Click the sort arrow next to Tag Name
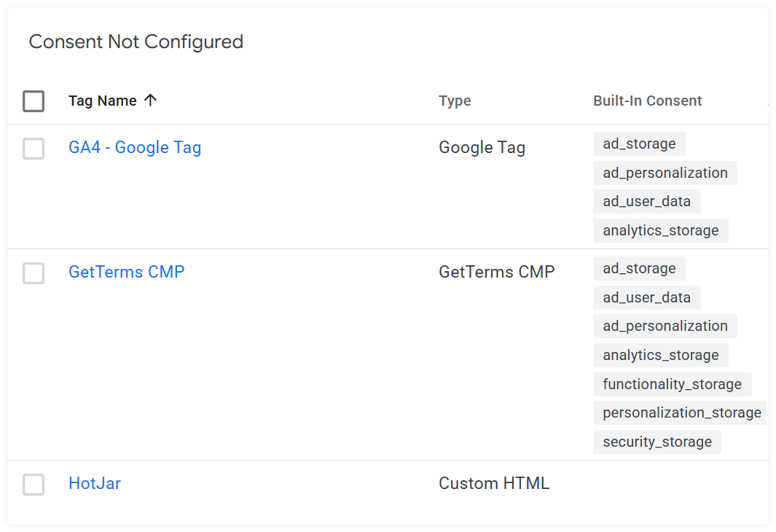Image resolution: width=776 pixels, height=532 pixels. 150,101
